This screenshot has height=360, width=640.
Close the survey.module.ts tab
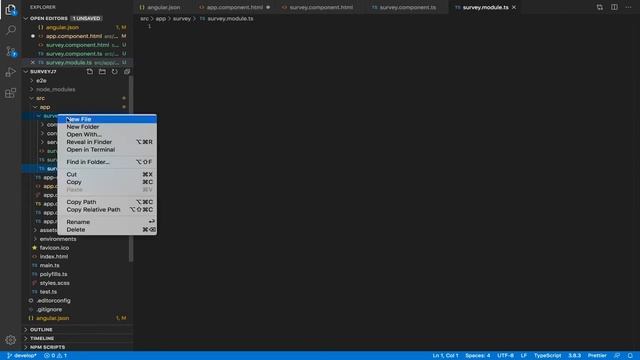tap(514, 7)
